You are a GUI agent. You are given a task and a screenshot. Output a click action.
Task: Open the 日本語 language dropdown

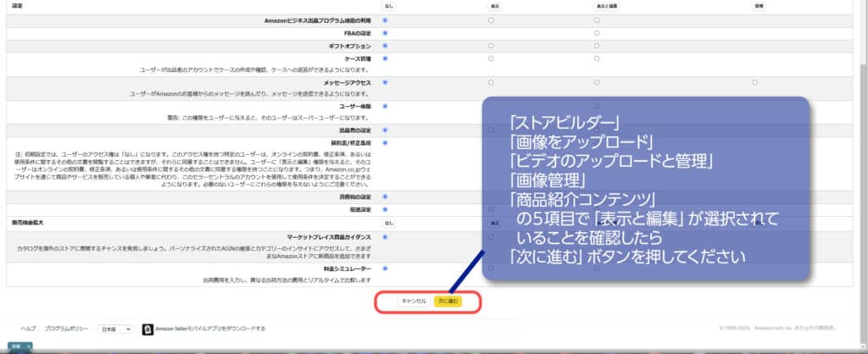click(x=114, y=328)
